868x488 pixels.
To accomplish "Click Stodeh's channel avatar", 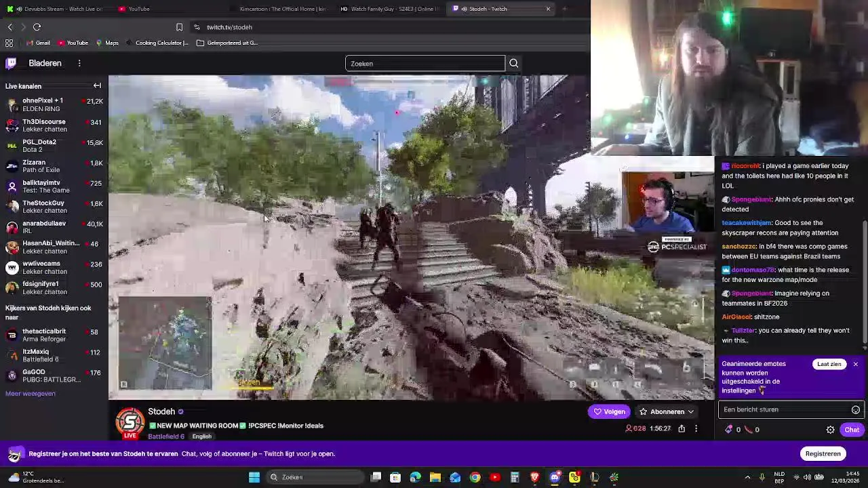I will [x=130, y=422].
